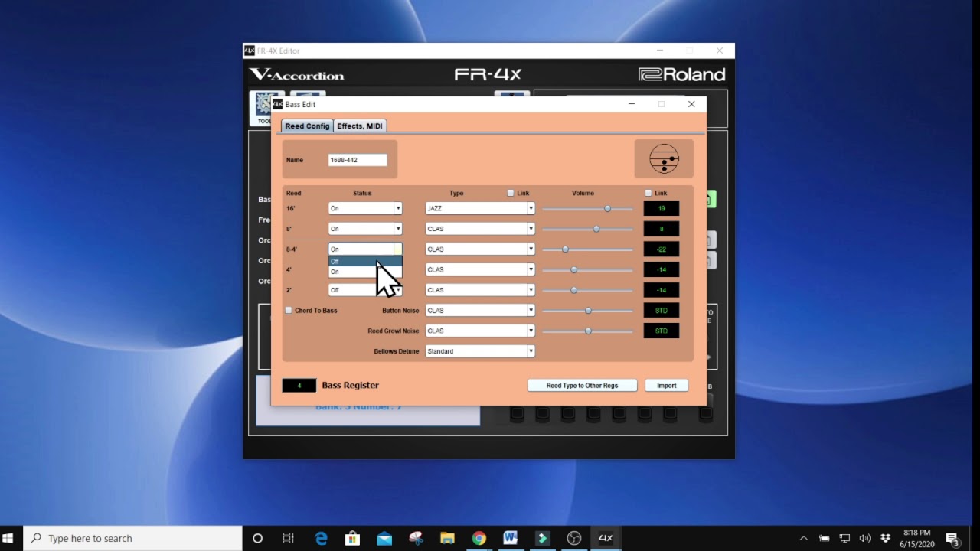Click the Button Noise STD value box
980x551 pixels.
(661, 310)
